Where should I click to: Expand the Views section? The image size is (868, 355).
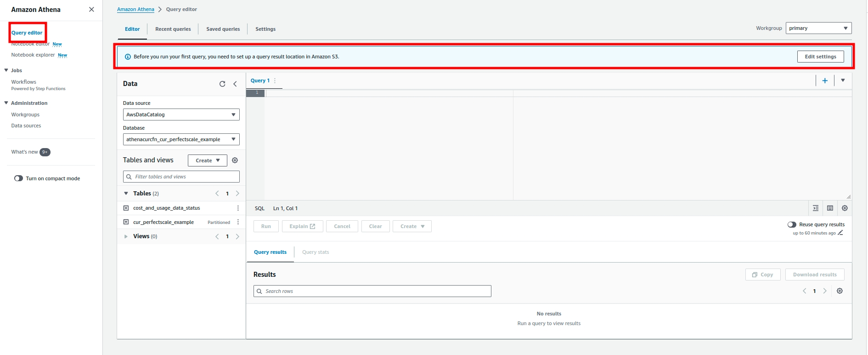pyautogui.click(x=126, y=236)
